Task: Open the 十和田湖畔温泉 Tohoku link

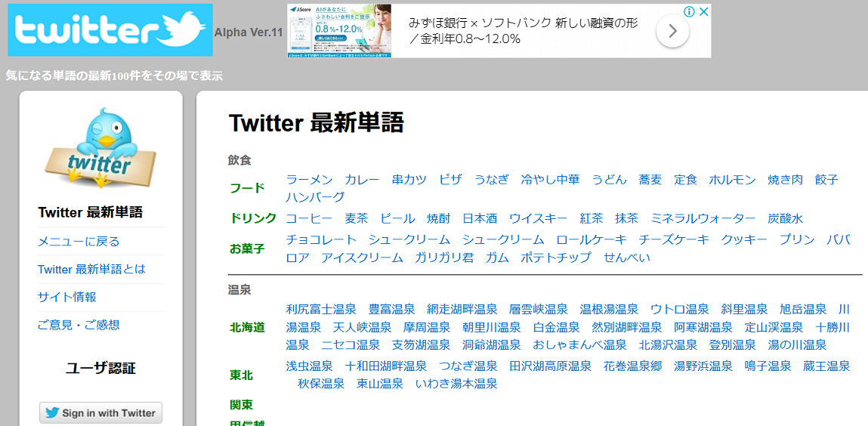Action: [x=386, y=366]
